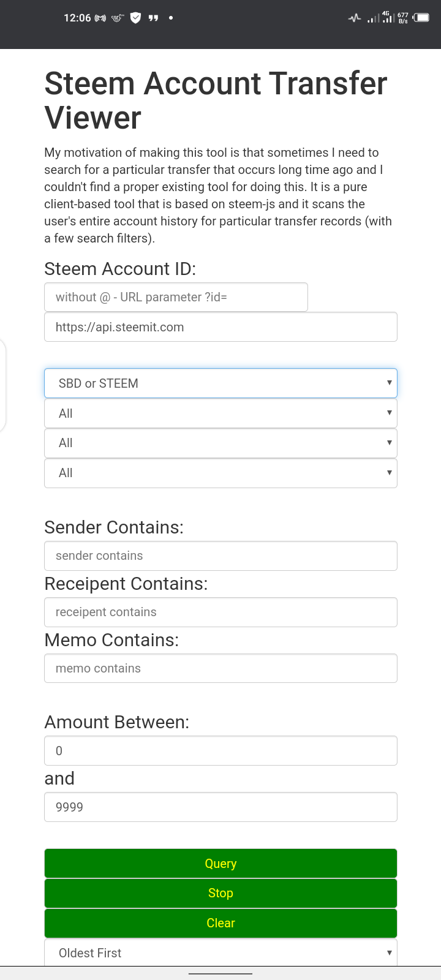Focus the receipent contains field
This screenshot has width=441, height=980.
click(x=221, y=612)
